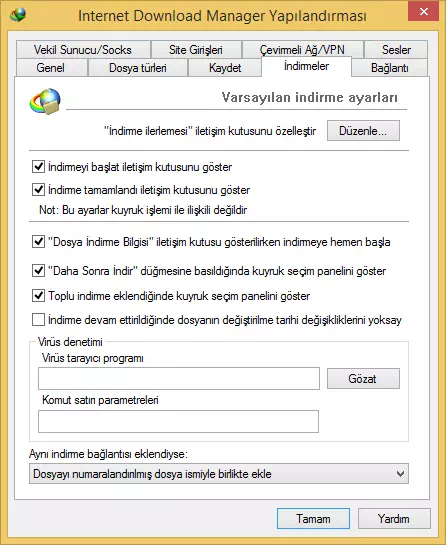Click the Düzenle... button
Screen dimensions: 446x545
(x=363, y=131)
